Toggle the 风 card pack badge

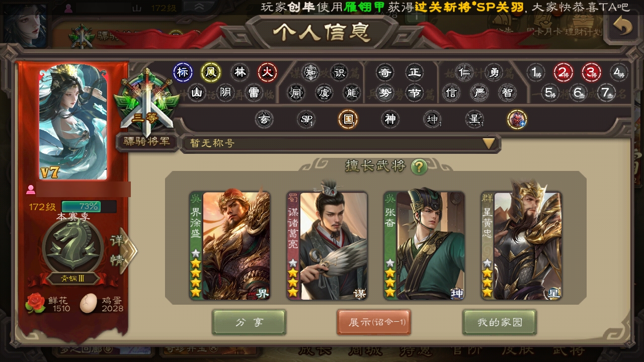pyautogui.click(x=211, y=72)
